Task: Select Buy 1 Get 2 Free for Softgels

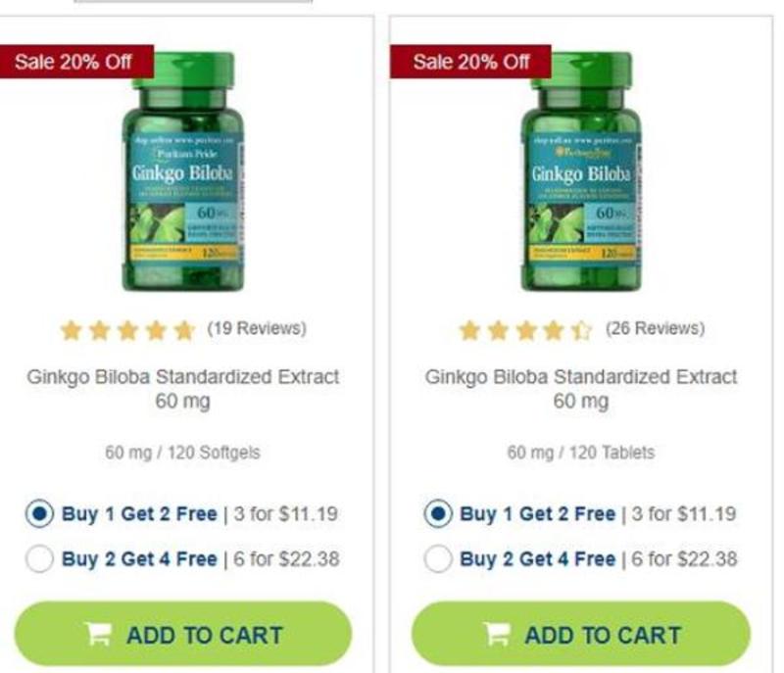Action: tap(39, 513)
